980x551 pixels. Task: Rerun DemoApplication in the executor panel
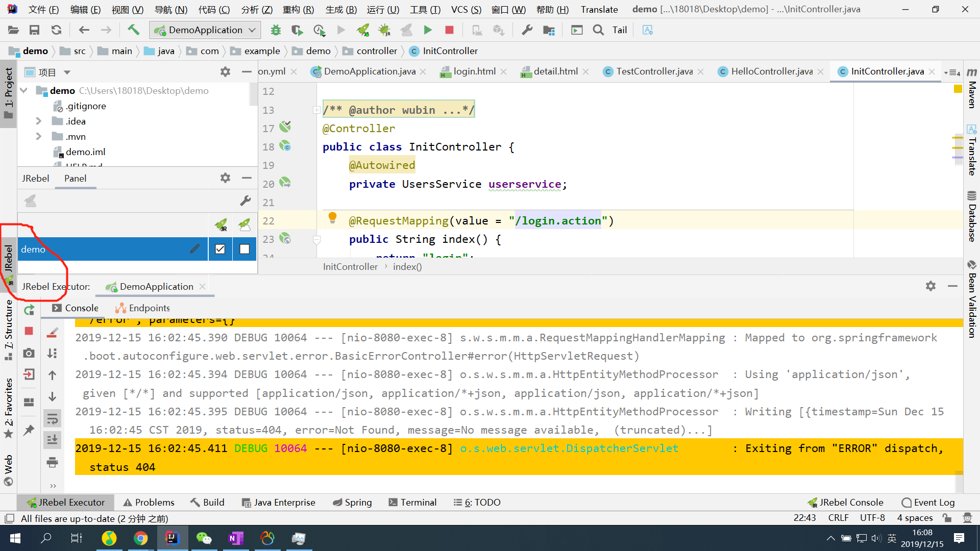tap(29, 310)
